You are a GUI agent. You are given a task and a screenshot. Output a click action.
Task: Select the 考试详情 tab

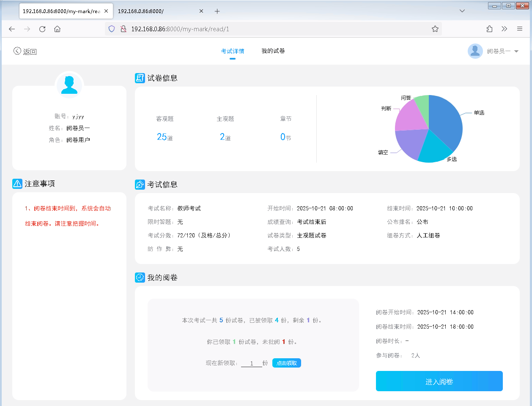[232, 51]
